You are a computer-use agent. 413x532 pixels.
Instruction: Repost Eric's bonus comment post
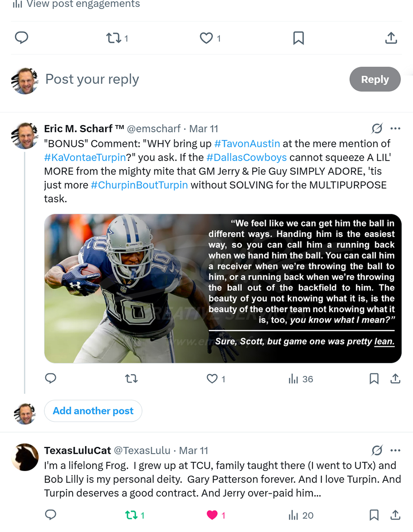click(131, 379)
